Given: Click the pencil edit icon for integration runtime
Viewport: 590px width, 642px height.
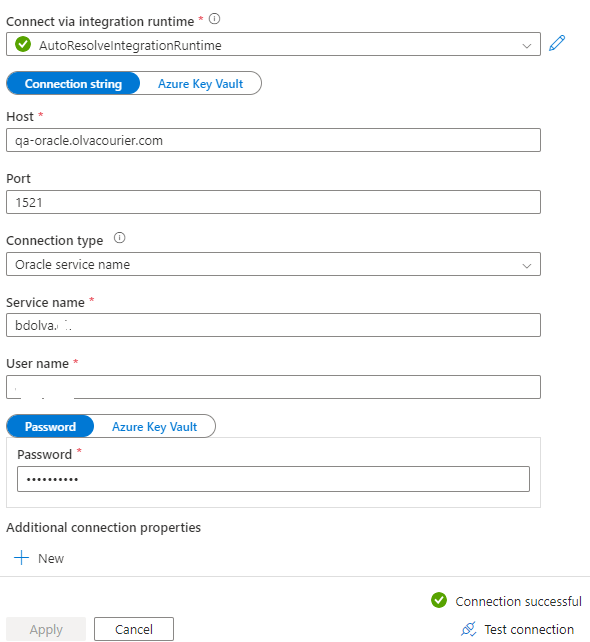Looking at the screenshot, I should coord(557,43).
